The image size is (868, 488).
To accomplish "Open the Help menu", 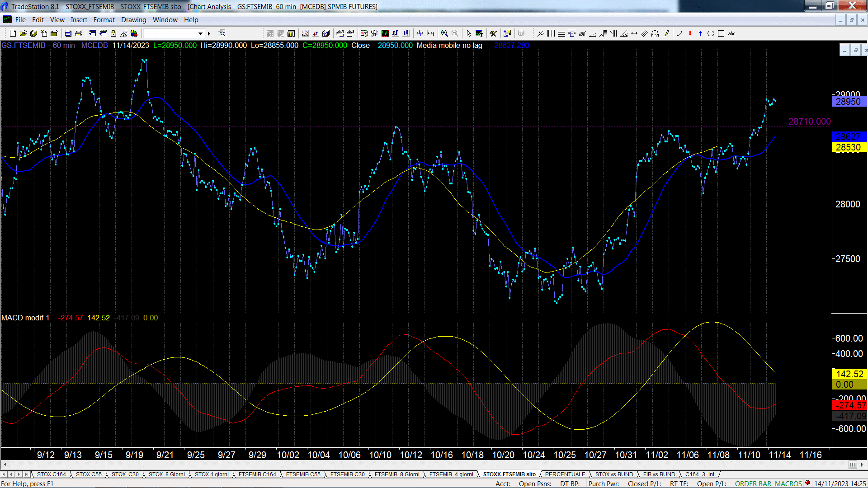I will [x=191, y=19].
